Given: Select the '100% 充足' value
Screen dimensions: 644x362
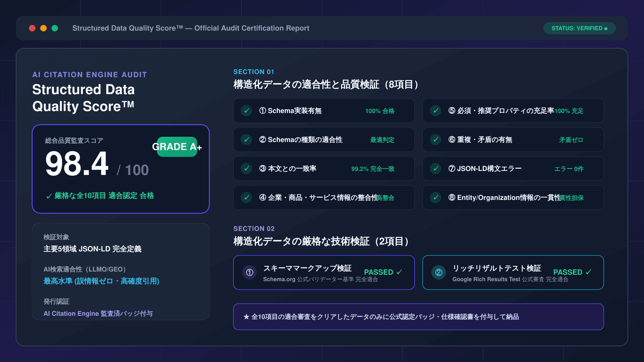Looking at the screenshot, I should pyautogui.click(x=569, y=111).
